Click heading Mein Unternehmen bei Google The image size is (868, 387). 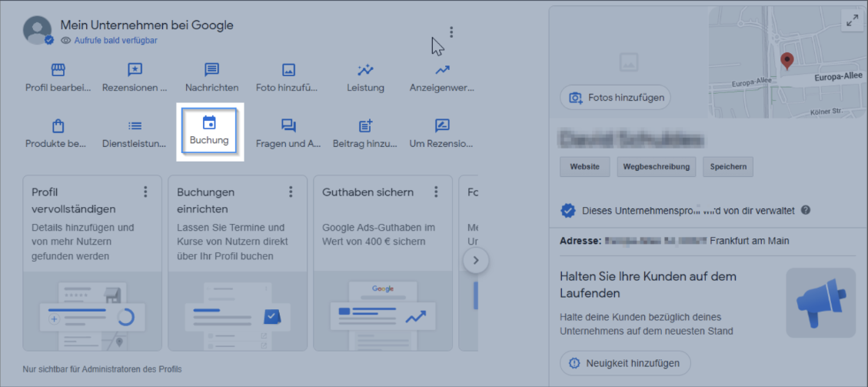tap(147, 25)
